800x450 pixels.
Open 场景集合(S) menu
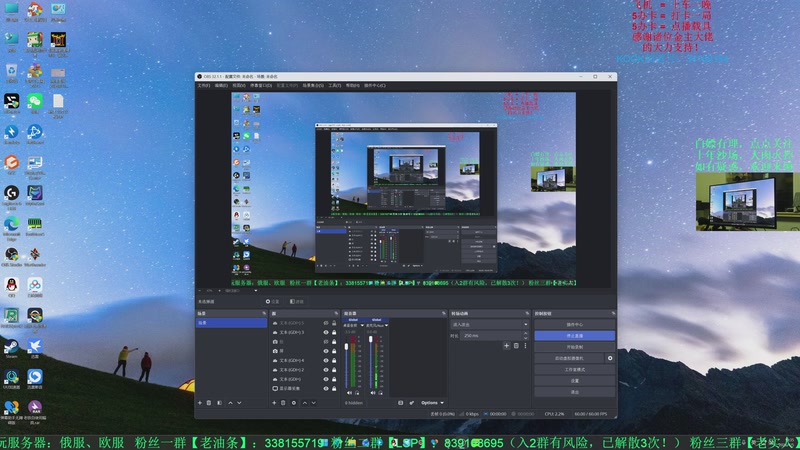(313, 85)
